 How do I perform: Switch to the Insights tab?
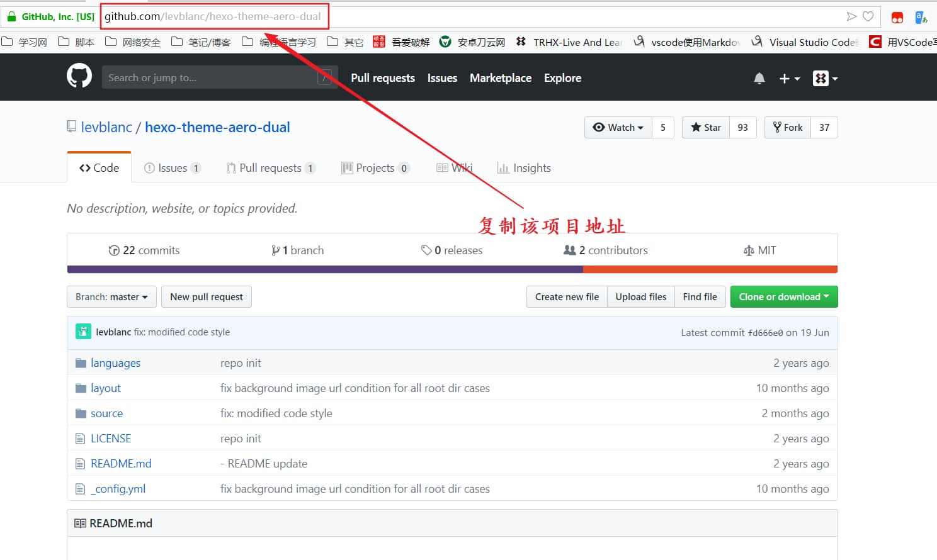(524, 168)
